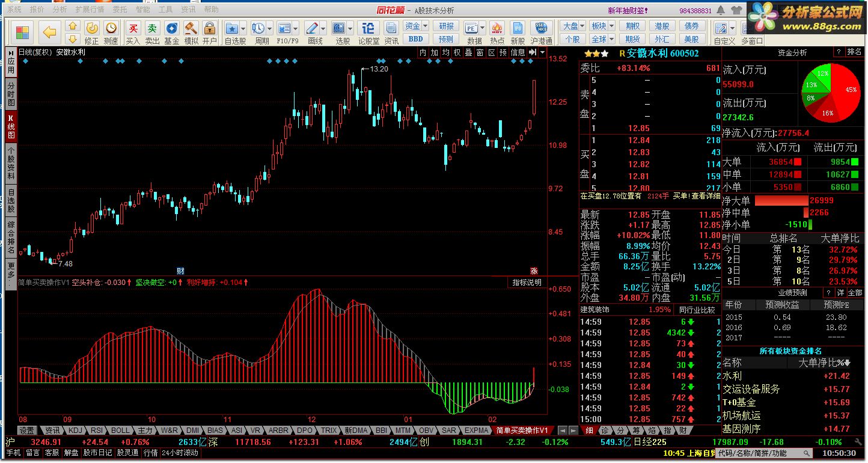Click the 净大单 red net flow bar
Screen dimensions: 868x463
tap(781, 201)
